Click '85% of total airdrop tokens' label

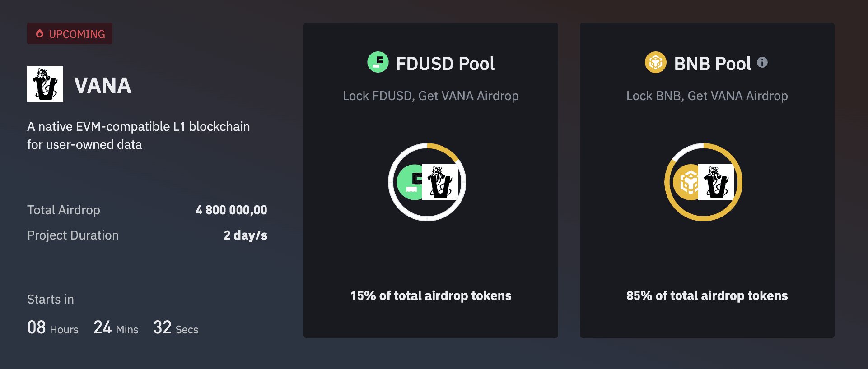coord(707,295)
